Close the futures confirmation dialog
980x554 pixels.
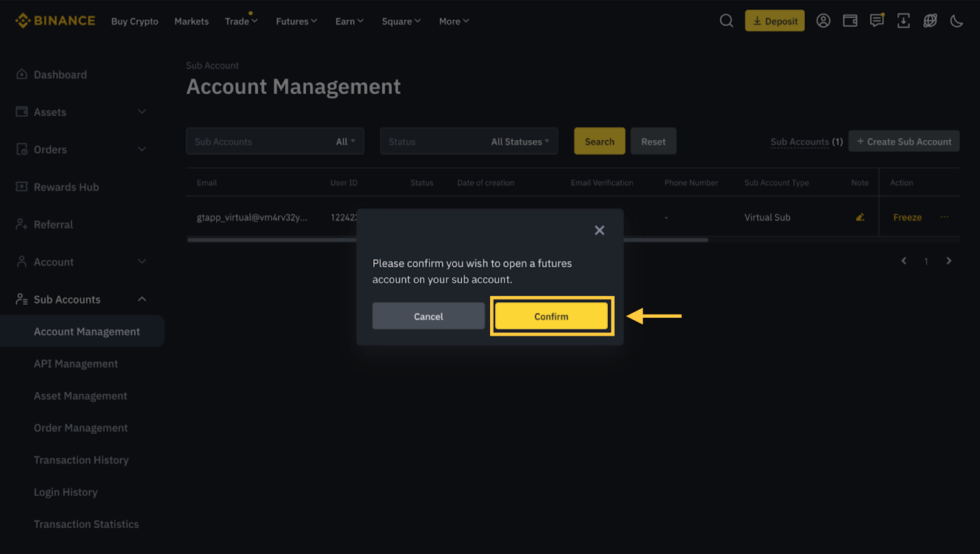click(599, 230)
